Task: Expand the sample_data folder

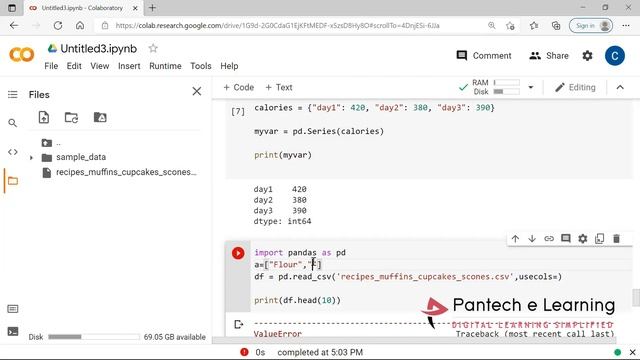Action: tap(31, 158)
